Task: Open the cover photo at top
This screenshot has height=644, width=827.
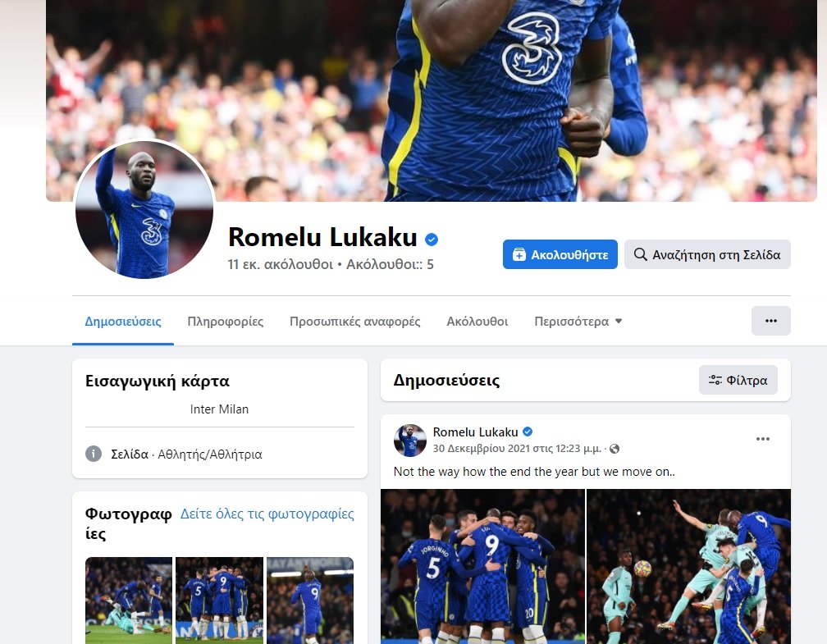Action: click(432, 100)
